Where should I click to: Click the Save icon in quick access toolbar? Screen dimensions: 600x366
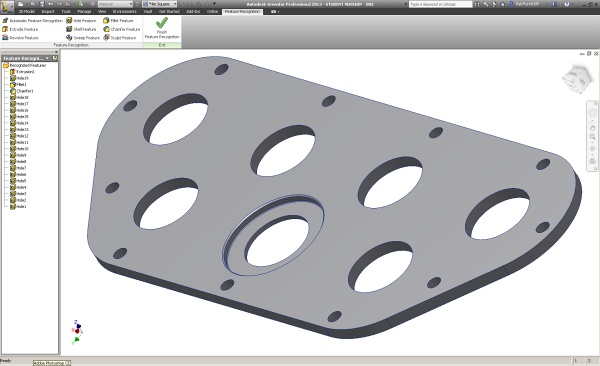42,4
